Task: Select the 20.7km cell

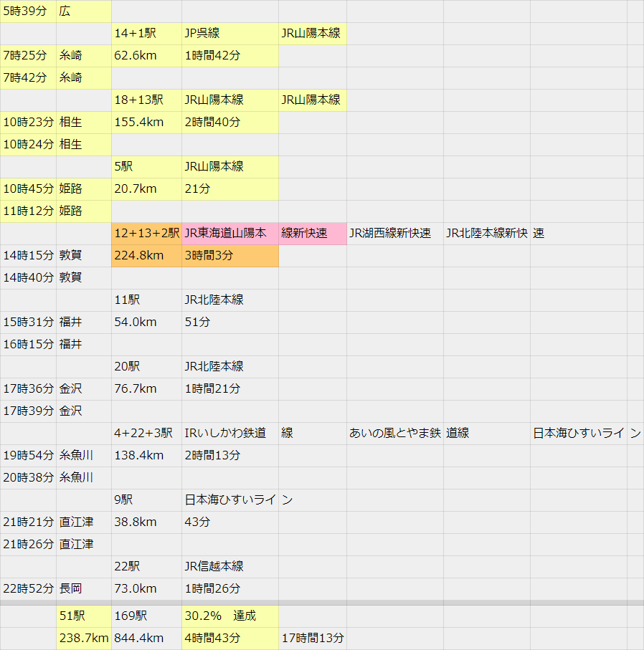Action: (146, 189)
